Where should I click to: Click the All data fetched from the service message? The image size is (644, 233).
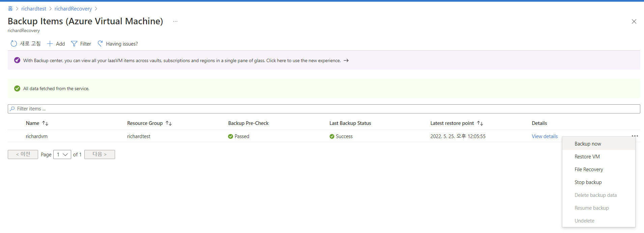pyautogui.click(x=56, y=88)
